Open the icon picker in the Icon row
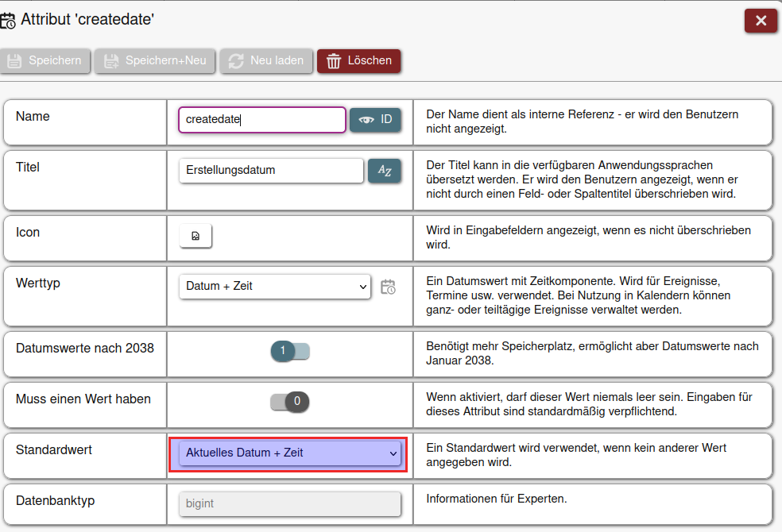This screenshot has height=532, width=782. tap(195, 236)
